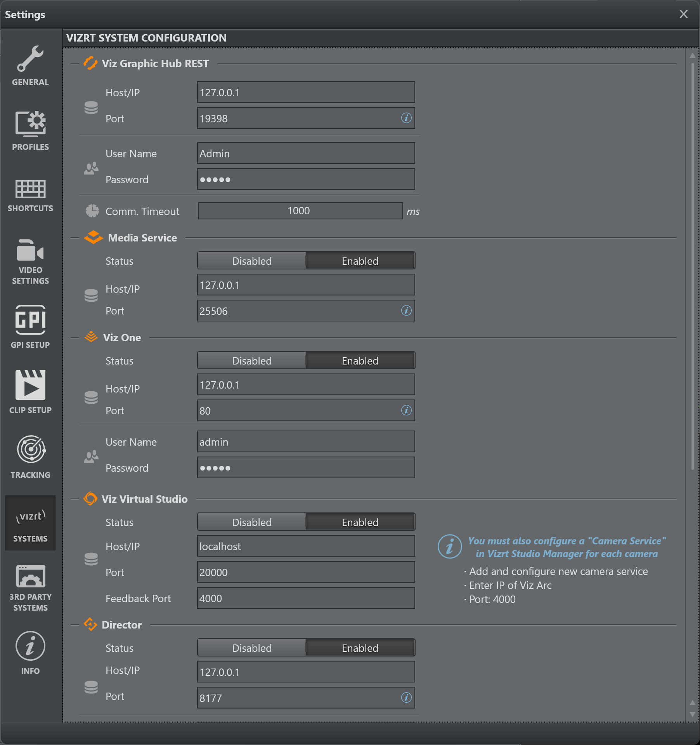Click the Director Host/IP field
The height and width of the screenshot is (745, 700).
click(x=306, y=672)
